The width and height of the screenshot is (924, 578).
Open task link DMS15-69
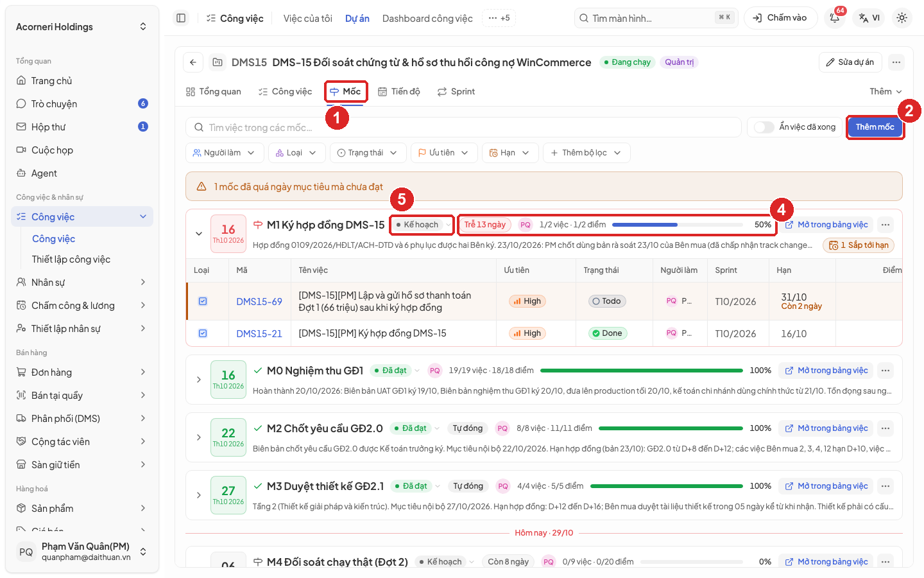(259, 301)
